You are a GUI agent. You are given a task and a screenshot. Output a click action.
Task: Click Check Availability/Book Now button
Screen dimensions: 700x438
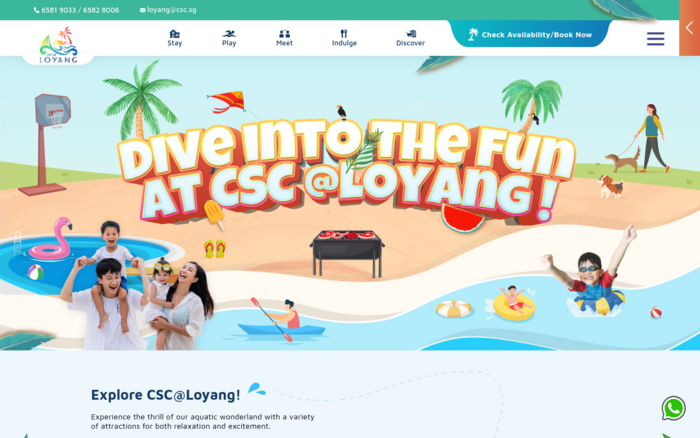(x=529, y=34)
